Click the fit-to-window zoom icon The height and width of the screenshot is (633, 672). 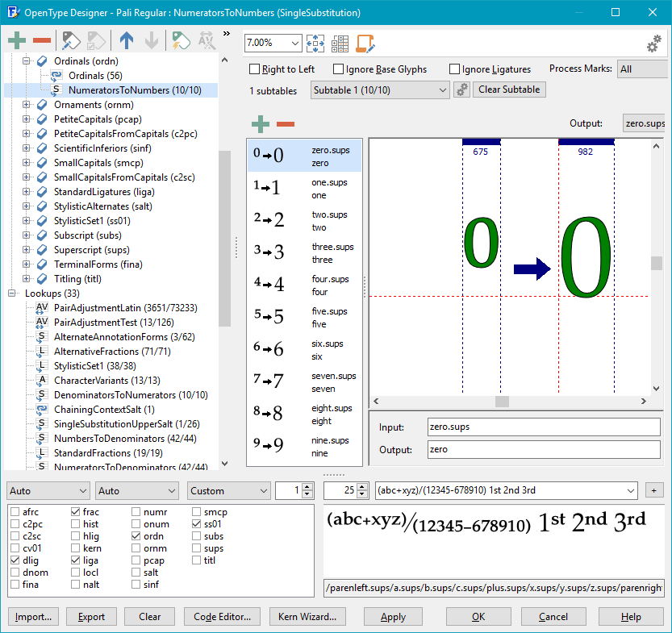click(315, 44)
